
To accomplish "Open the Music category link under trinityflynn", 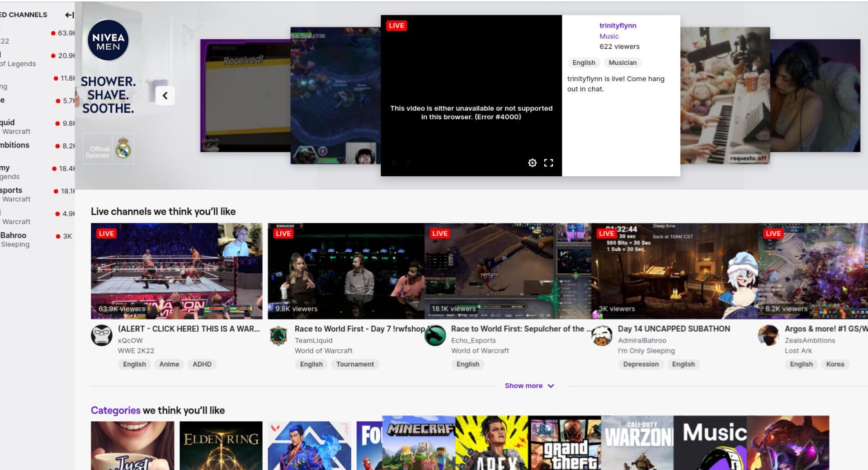I will click(x=609, y=36).
